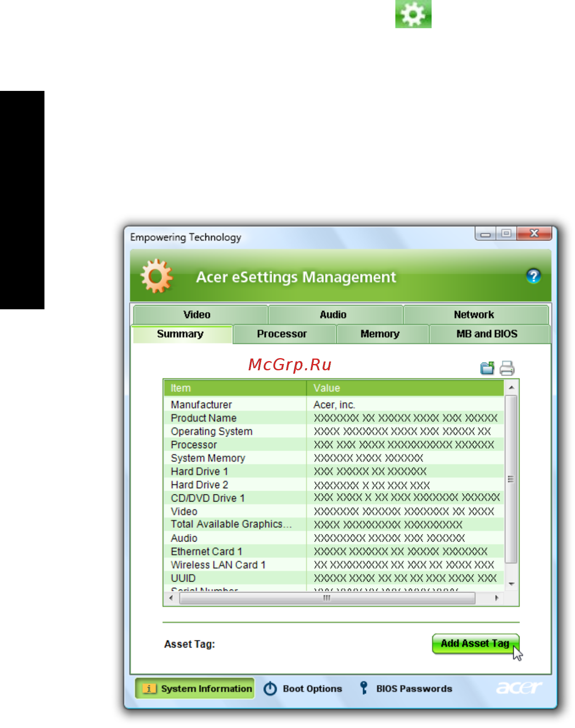The image size is (575, 728).
Task: Export summary using the folder icon
Action: [x=488, y=368]
